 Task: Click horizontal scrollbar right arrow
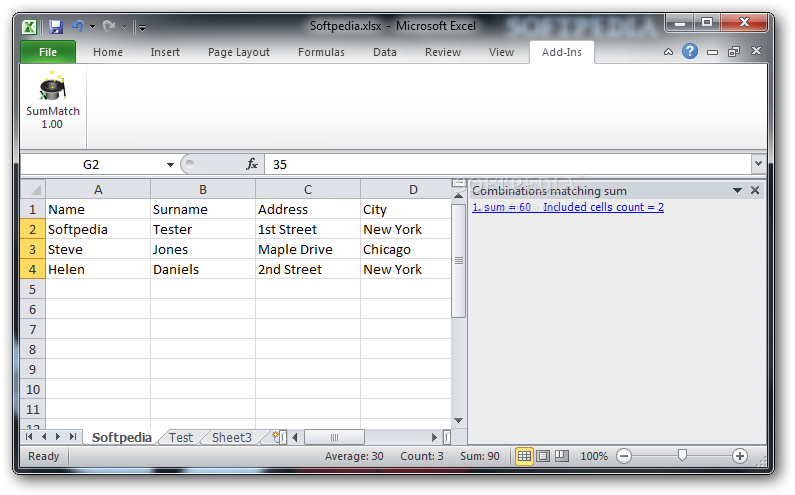click(x=434, y=437)
